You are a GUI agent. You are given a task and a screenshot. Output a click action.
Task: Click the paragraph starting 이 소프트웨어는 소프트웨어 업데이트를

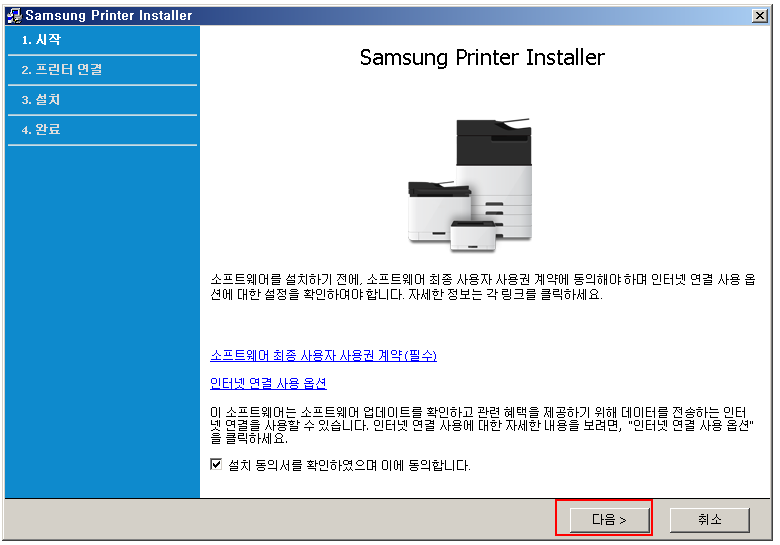[x=482, y=425]
